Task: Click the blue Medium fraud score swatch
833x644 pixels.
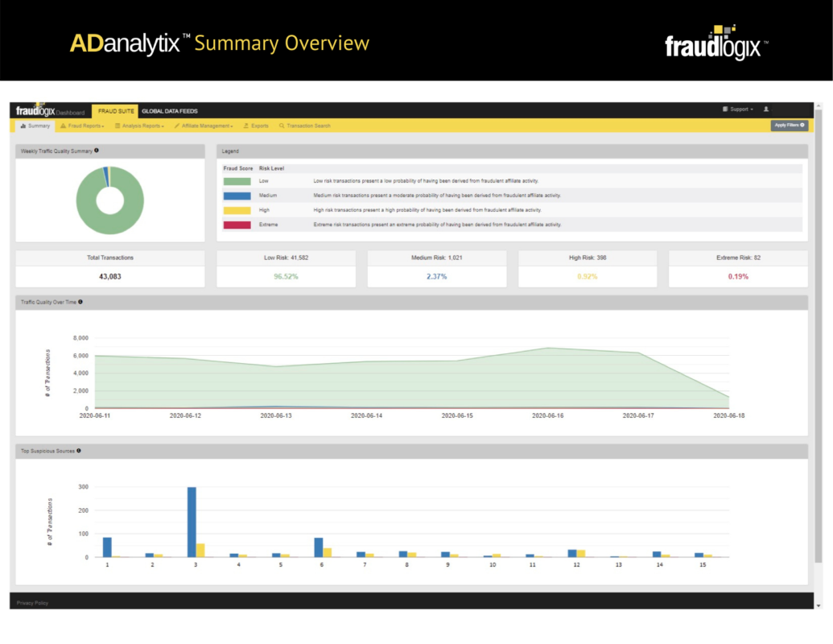Action: [237, 196]
